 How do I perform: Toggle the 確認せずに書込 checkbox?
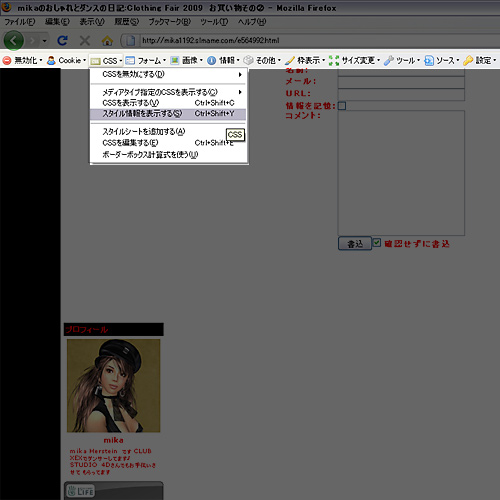coord(377,243)
